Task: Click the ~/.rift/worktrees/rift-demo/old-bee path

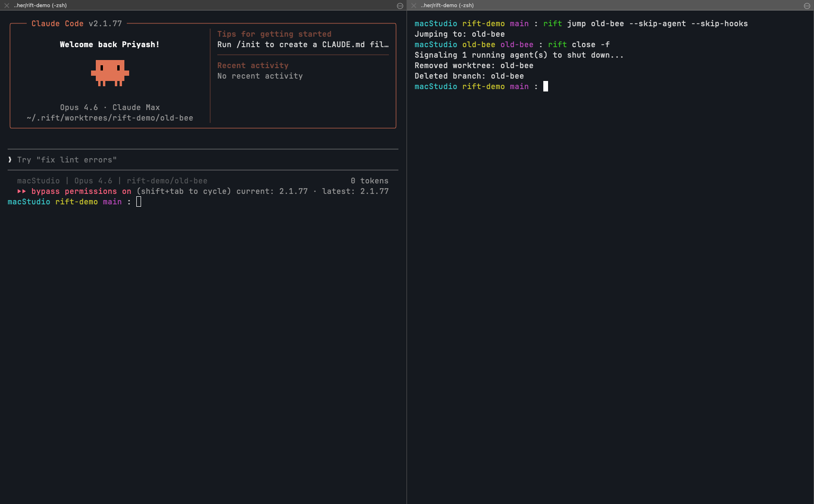Action: click(110, 118)
